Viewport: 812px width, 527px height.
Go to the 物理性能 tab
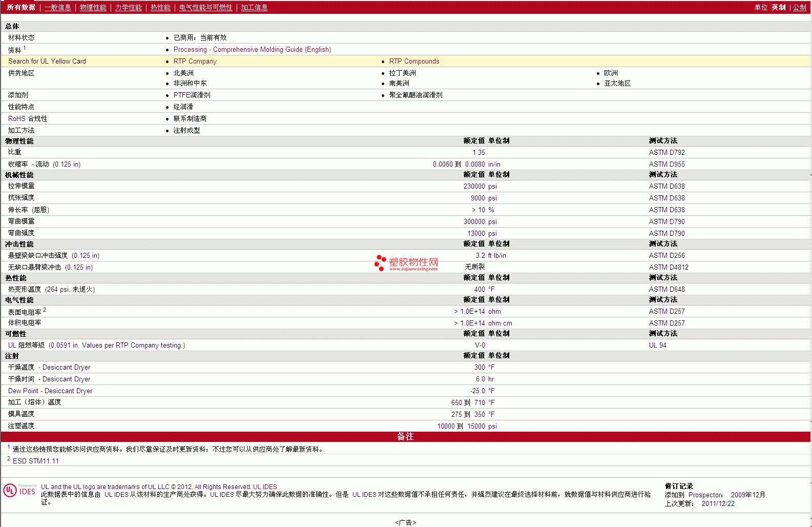coord(93,7)
